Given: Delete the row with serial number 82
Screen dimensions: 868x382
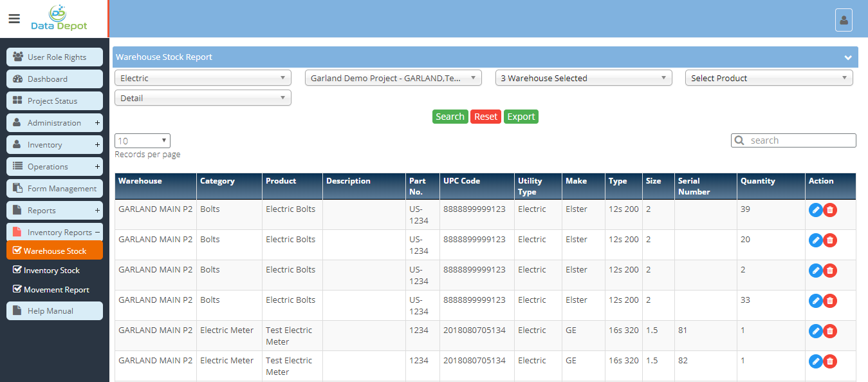Looking at the screenshot, I should click(830, 361).
